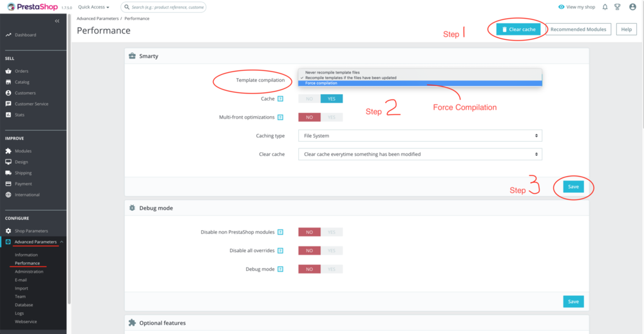Click the PrestaShop logo
This screenshot has height=334, width=644.
(x=32, y=6)
